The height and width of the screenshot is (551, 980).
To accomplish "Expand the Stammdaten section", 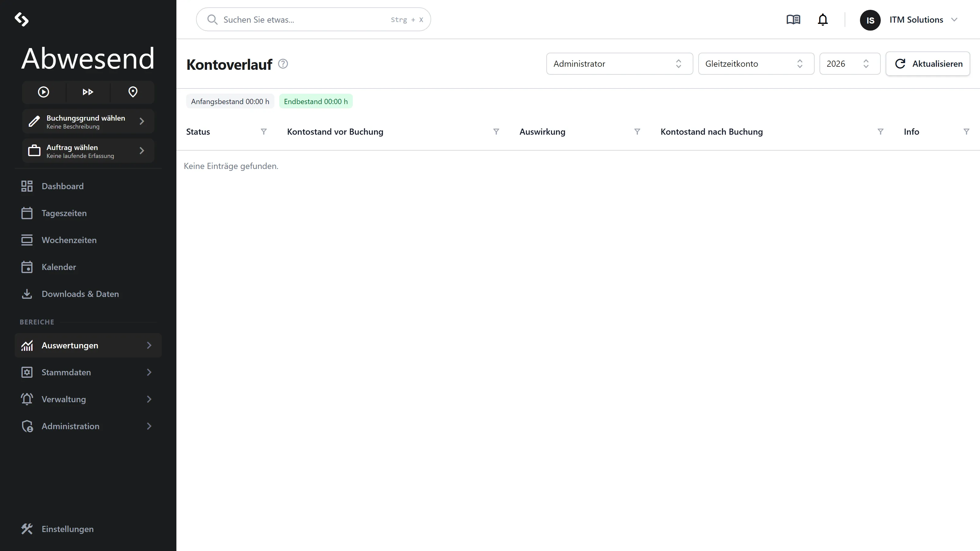I will (x=88, y=372).
